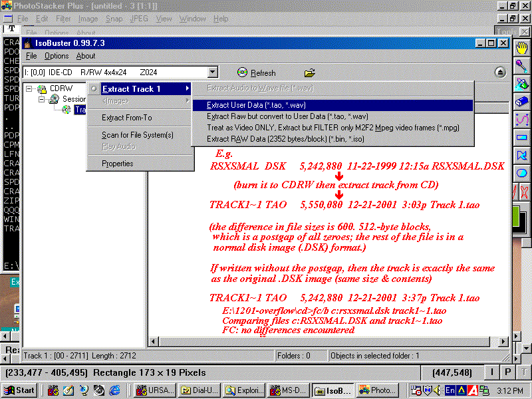The image size is (532, 399).
Task: Open the About menu in IsoBuster
Action: (x=86, y=56)
